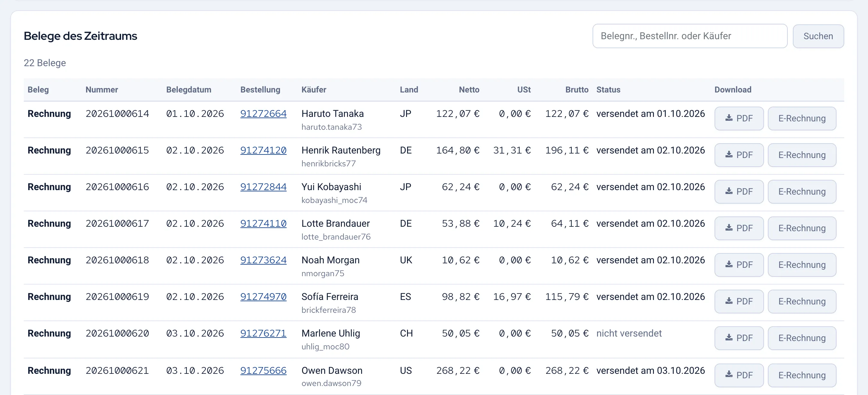Select the 'nicht versendet' status text
This screenshot has width=868, height=395.
[629, 333]
